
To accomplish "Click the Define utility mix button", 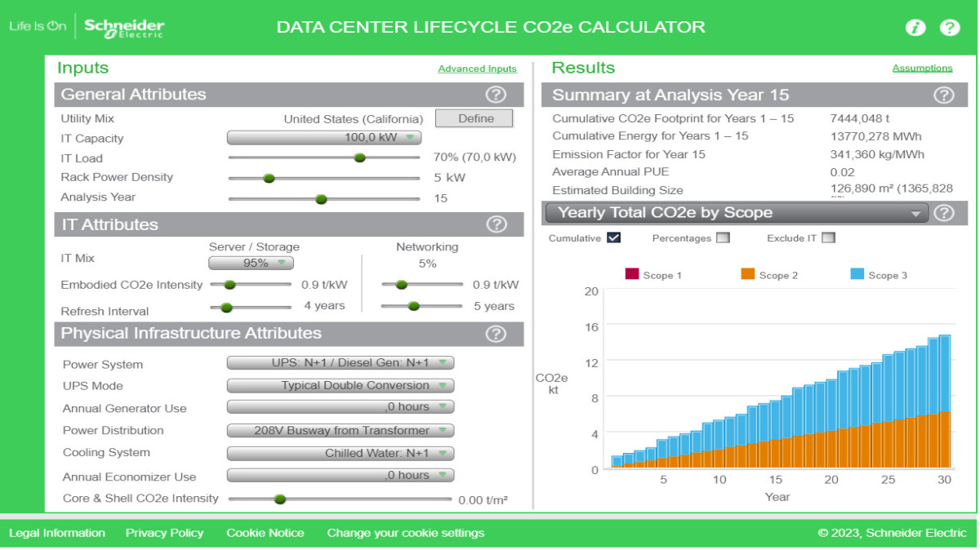I will (474, 118).
